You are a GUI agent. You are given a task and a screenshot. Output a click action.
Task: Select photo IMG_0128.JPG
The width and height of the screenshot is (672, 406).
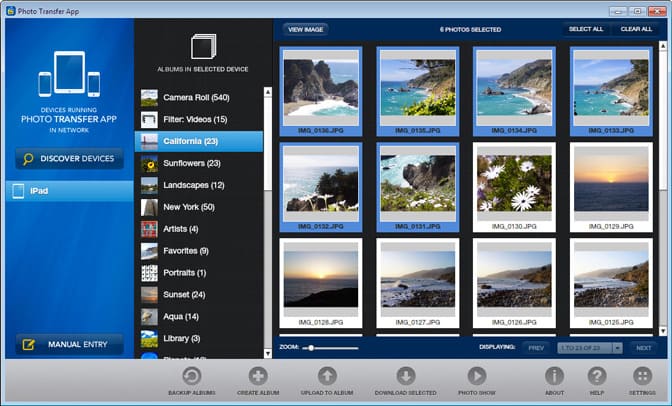point(321,283)
